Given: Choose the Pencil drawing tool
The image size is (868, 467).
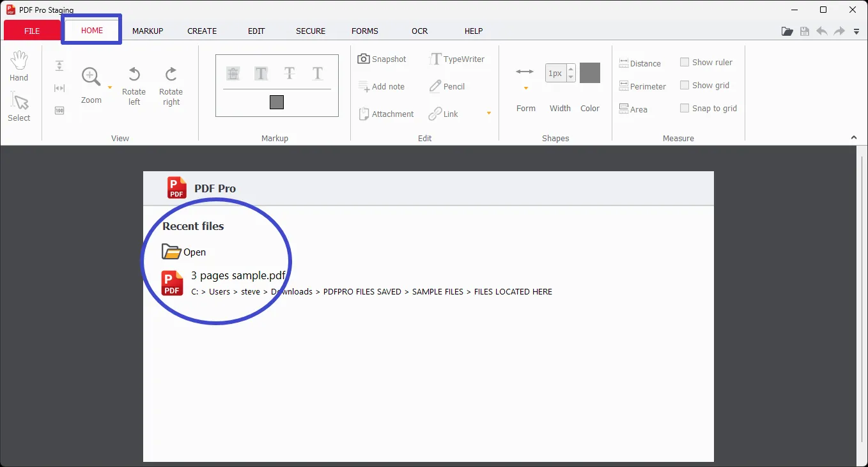Looking at the screenshot, I should pyautogui.click(x=447, y=86).
